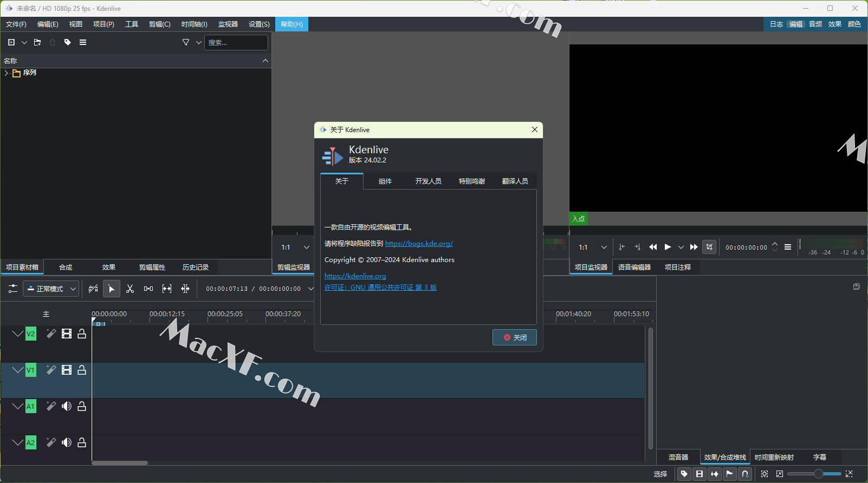Toggle the track compositing icon beside mode dropdown
This screenshot has height=483, width=868.
tap(93, 289)
